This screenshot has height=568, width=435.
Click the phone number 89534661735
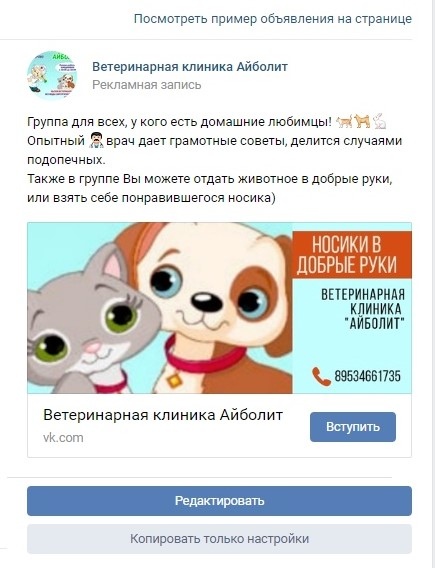pyautogui.click(x=368, y=376)
